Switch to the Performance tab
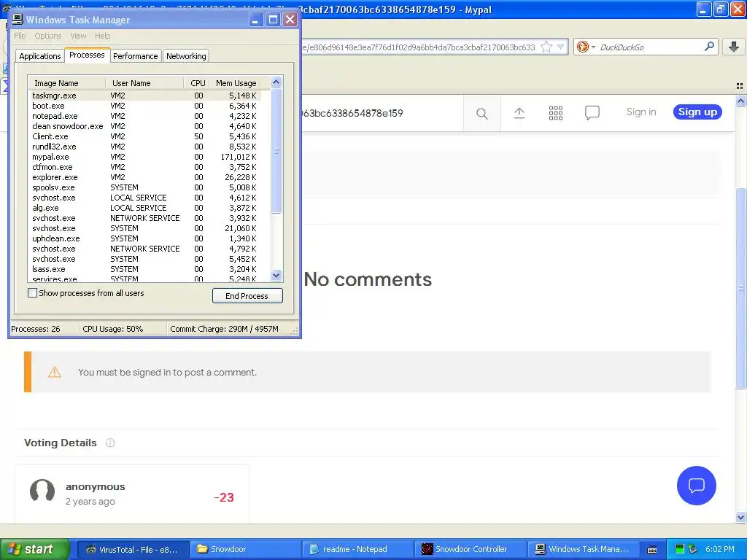The width and height of the screenshot is (747, 560). pyautogui.click(x=135, y=56)
